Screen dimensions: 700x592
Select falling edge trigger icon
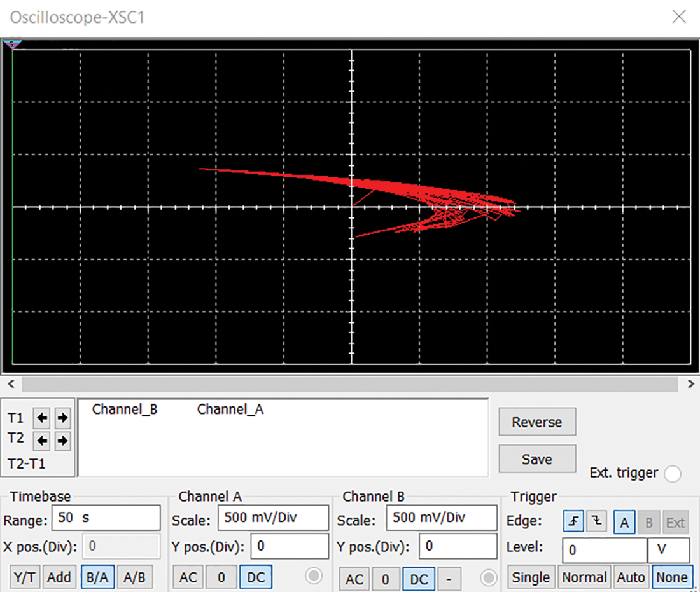[596, 522]
